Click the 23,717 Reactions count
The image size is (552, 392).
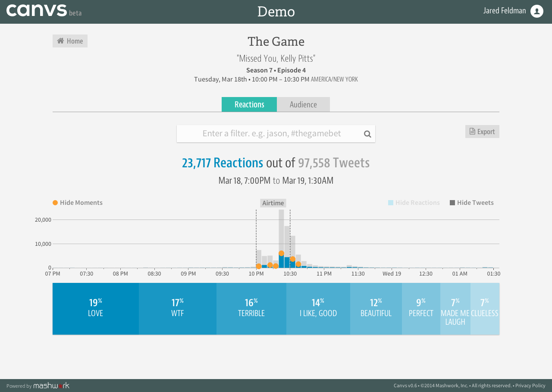tap(223, 163)
